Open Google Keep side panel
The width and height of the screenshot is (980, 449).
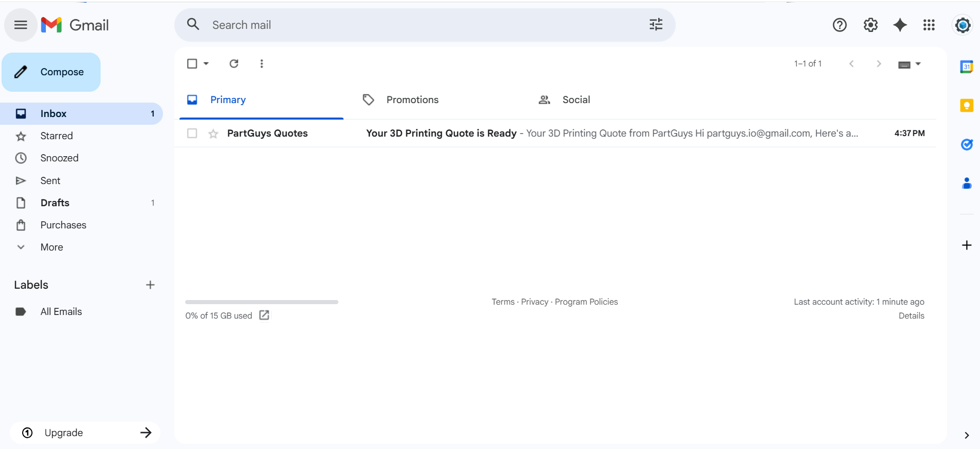pos(967,106)
